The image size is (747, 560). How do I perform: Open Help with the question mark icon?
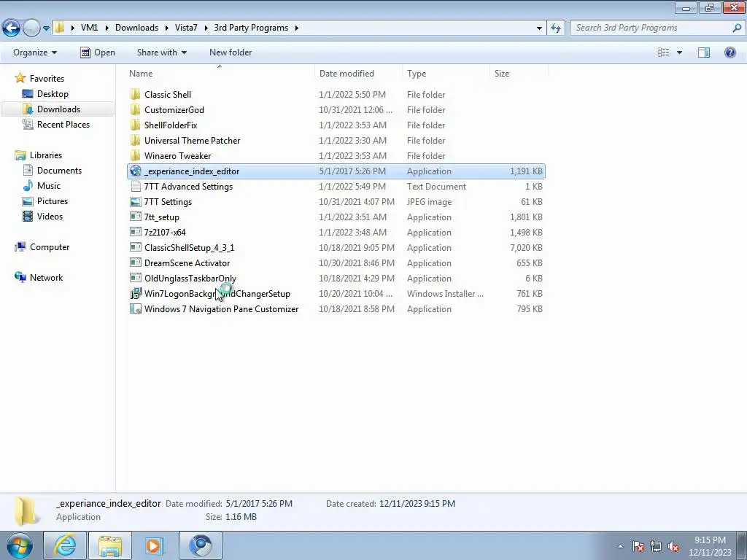[x=729, y=52]
